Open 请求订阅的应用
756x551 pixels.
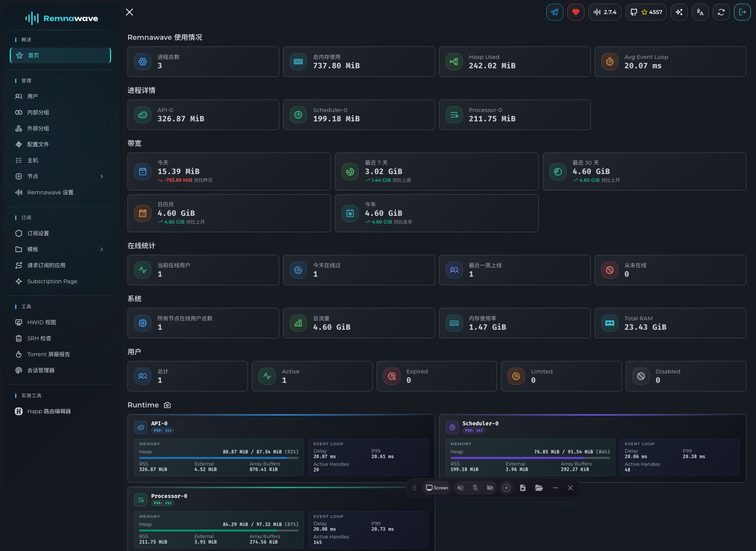point(60,265)
